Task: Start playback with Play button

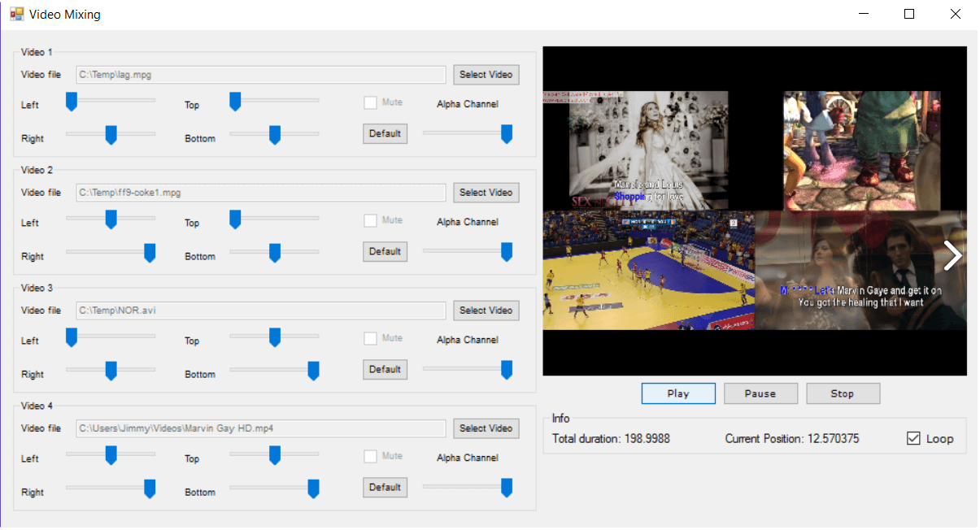Action: click(x=678, y=393)
